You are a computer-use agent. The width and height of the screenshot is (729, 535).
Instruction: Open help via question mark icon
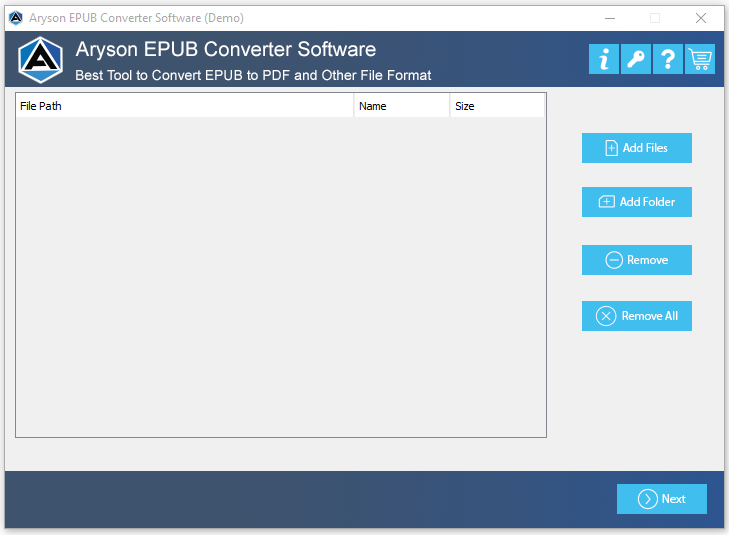click(668, 59)
